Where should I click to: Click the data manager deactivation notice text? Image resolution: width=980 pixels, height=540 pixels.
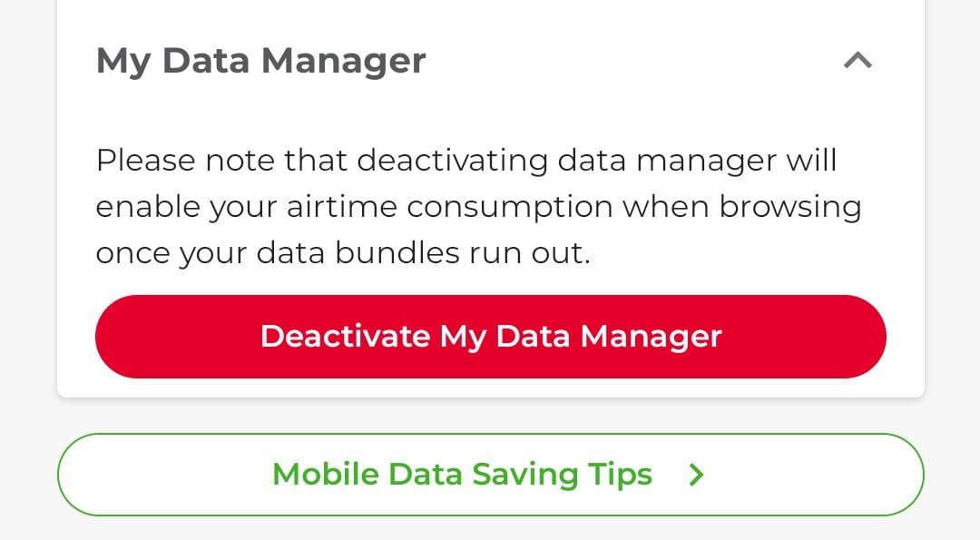pyautogui.click(x=479, y=206)
